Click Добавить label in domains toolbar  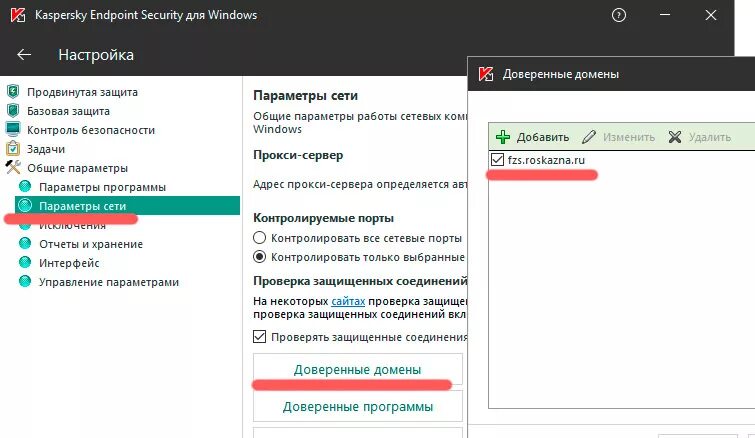click(543, 137)
